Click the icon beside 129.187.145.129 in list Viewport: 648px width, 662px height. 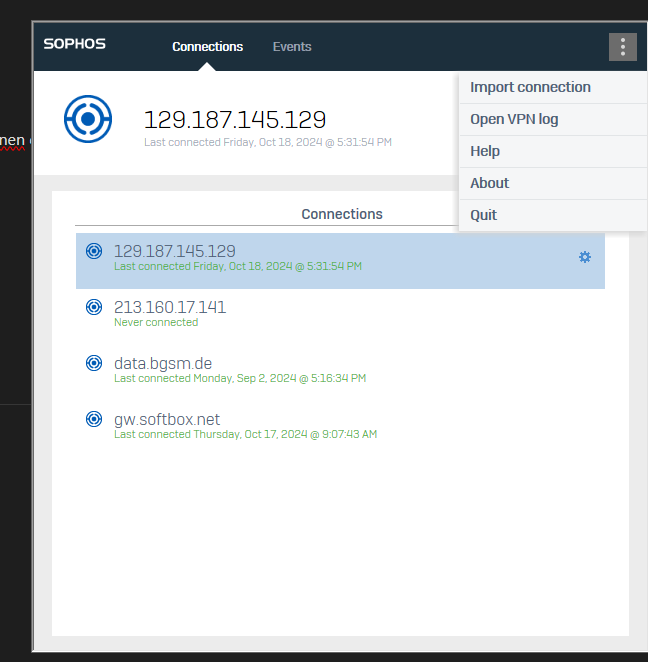click(94, 251)
